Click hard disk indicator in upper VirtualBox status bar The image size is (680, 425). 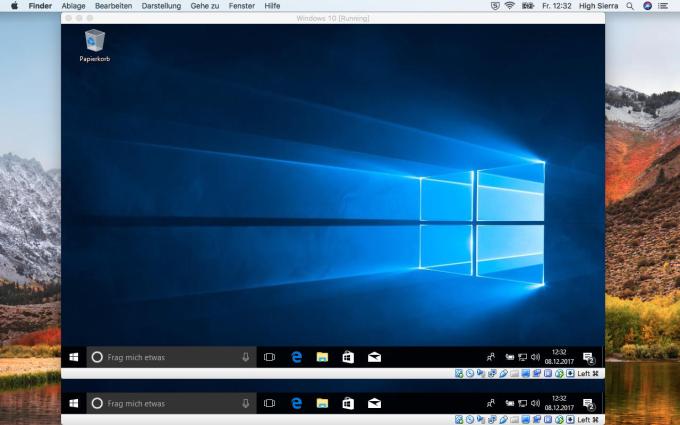point(459,373)
